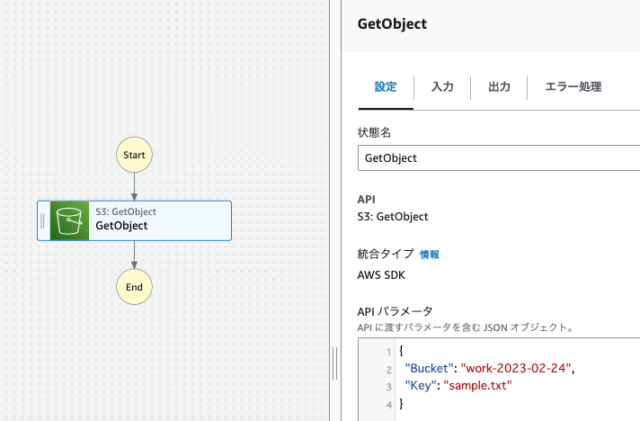640x421 pixels.
Task: Switch to the 入力 tab
Action: (x=442, y=87)
